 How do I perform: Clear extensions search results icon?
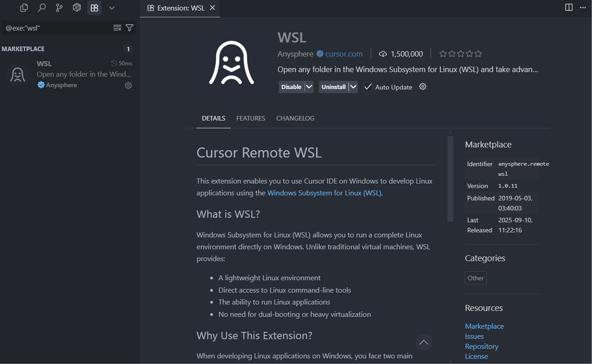pos(117,28)
